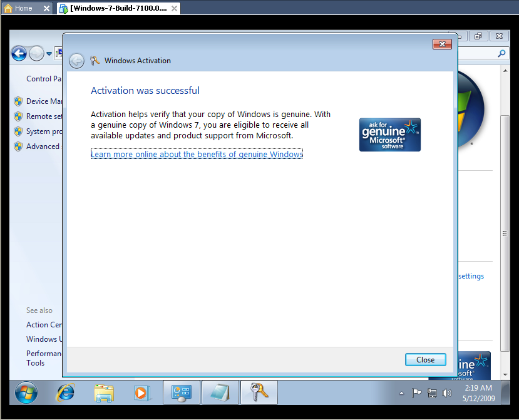Click the keys icon beside Windows Activation title
The image size is (519, 420).
95,61
